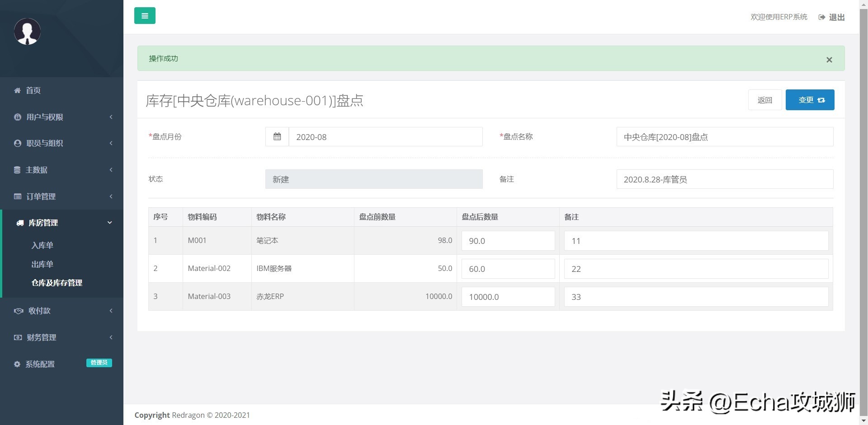Click the user avatar image
Image resolution: width=868 pixels, height=425 pixels.
click(x=27, y=31)
